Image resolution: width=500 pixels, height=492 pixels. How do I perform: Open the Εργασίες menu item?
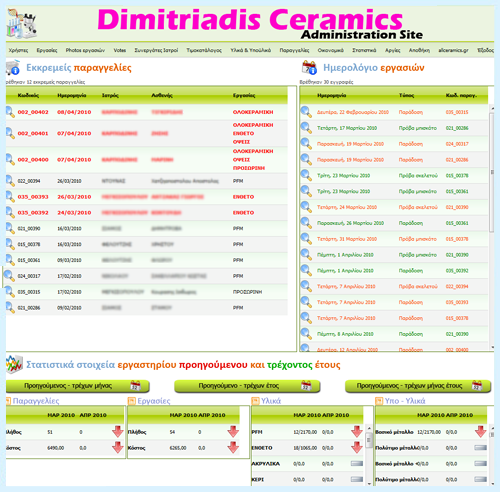[x=47, y=50]
